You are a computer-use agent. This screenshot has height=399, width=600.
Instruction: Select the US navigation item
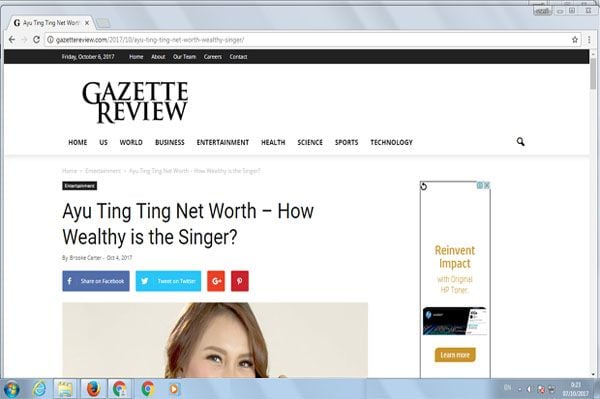(x=103, y=142)
